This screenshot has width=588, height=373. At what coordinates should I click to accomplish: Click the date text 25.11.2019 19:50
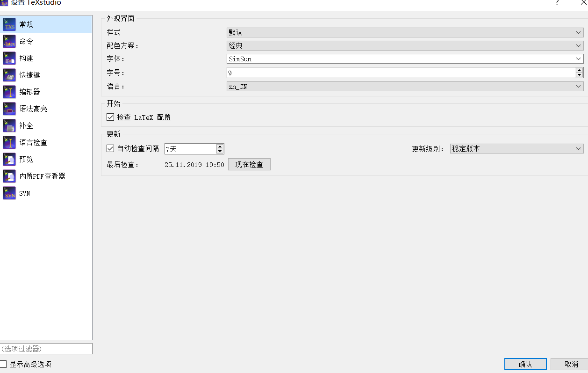coord(194,165)
